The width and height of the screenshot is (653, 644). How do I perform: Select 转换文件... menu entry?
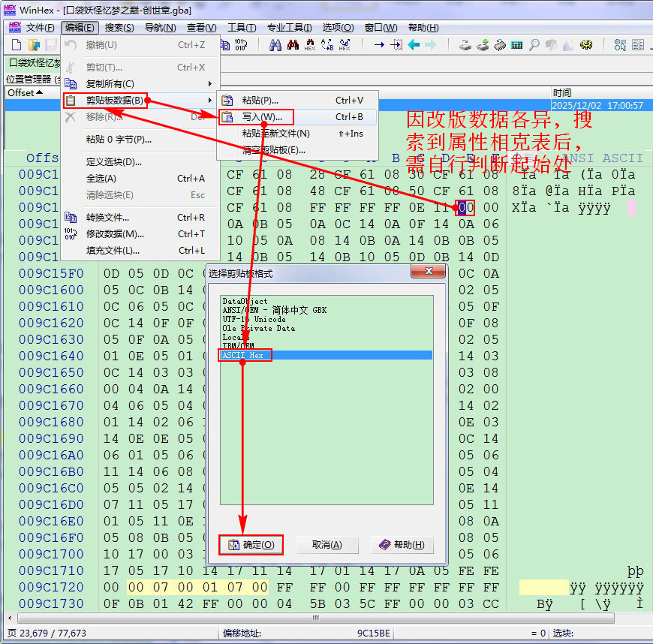point(140,218)
